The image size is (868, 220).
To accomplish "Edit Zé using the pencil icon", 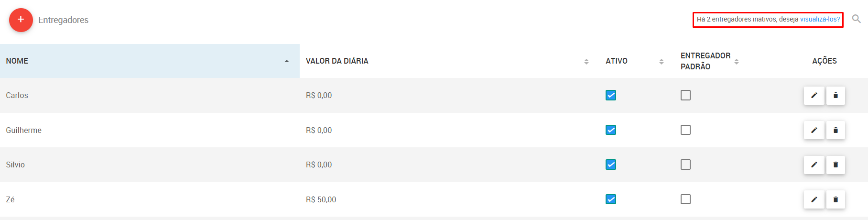I will tap(814, 199).
